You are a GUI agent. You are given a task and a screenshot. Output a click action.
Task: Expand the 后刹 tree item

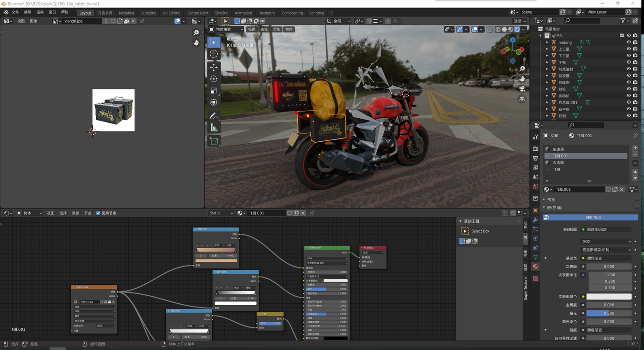point(547,115)
